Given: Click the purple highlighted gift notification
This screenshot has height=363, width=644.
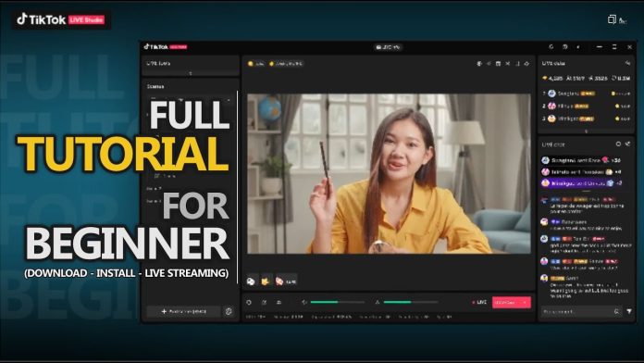Looking at the screenshot, I should (x=582, y=183).
